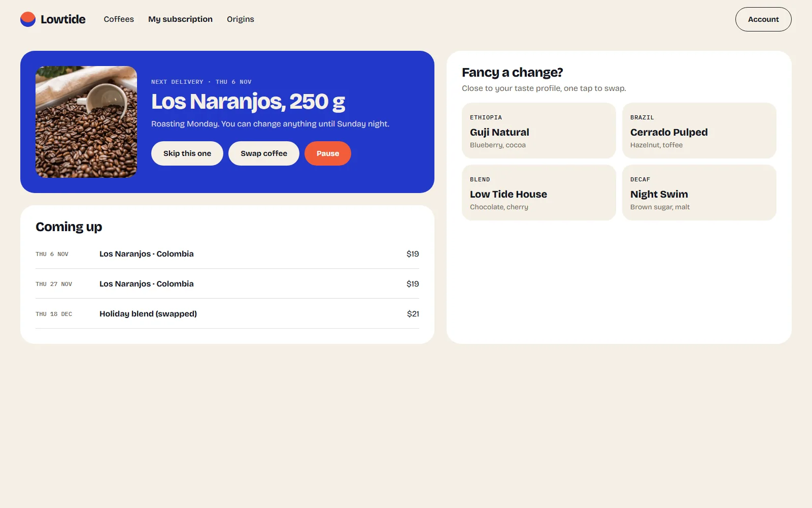Click the Fancy a change? heading
This screenshot has height=508, width=812.
[x=512, y=73]
